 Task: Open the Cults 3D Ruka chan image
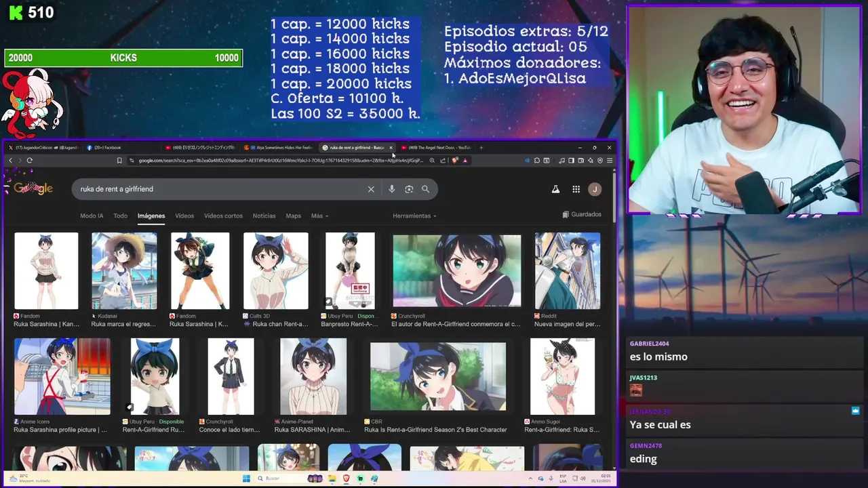pos(276,271)
